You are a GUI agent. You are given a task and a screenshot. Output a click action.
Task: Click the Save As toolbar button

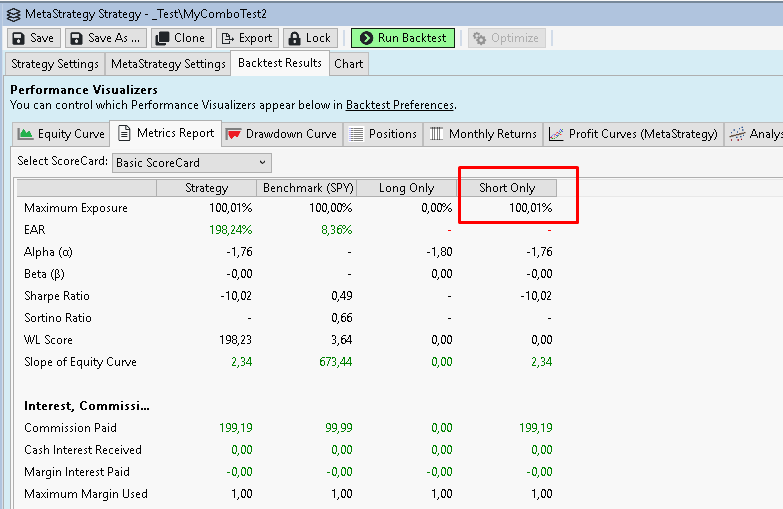coord(106,38)
